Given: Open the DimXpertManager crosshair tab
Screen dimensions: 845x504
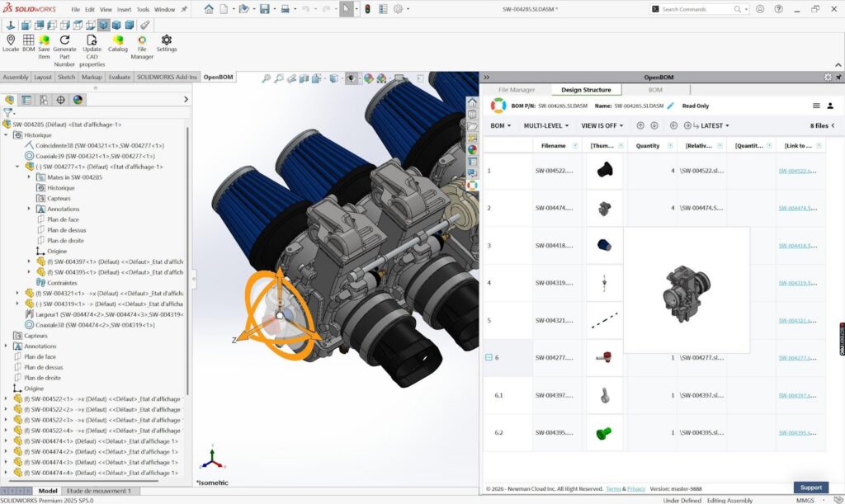Looking at the screenshot, I should 60,100.
